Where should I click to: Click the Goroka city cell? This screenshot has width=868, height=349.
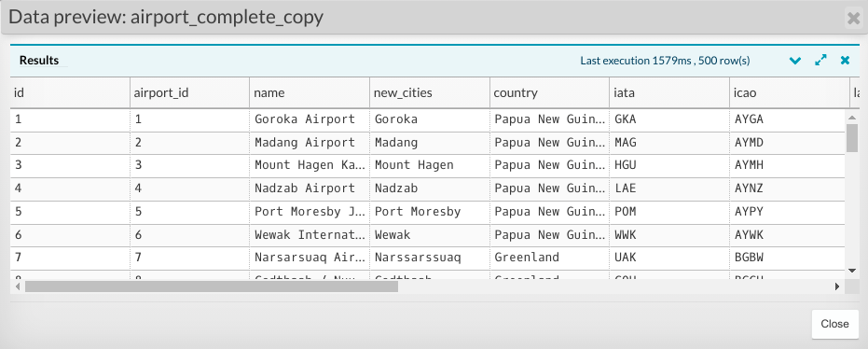430,119
